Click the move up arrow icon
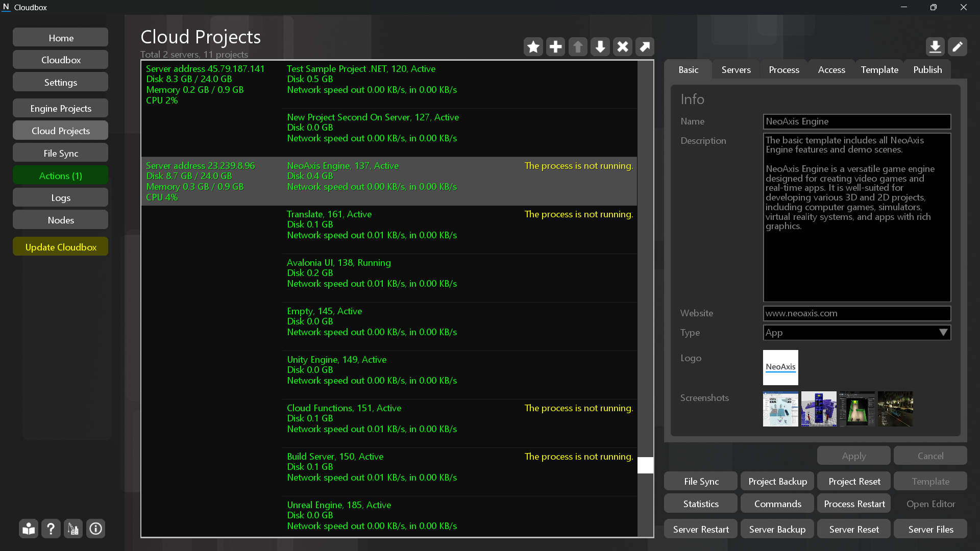Viewport: 980px width, 551px height. [x=578, y=47]
